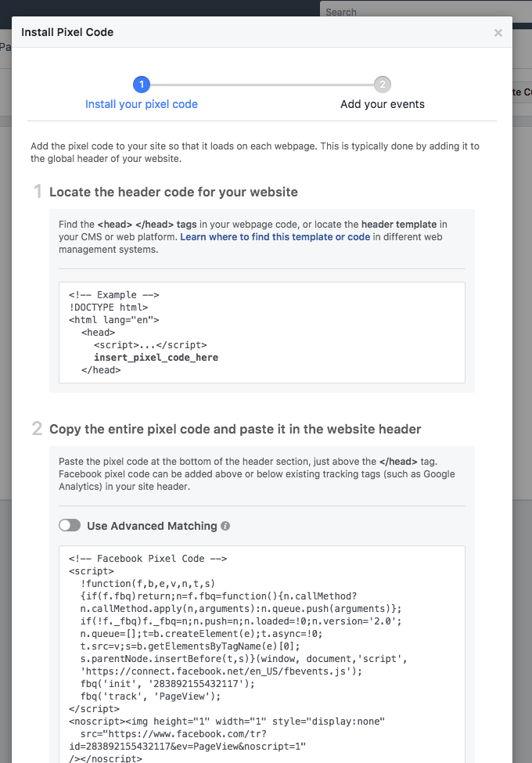The width and height of the screenshot is (532, 763).
Task: Show info tooltip next to Advanced Matching
Action: coord(225,526)
